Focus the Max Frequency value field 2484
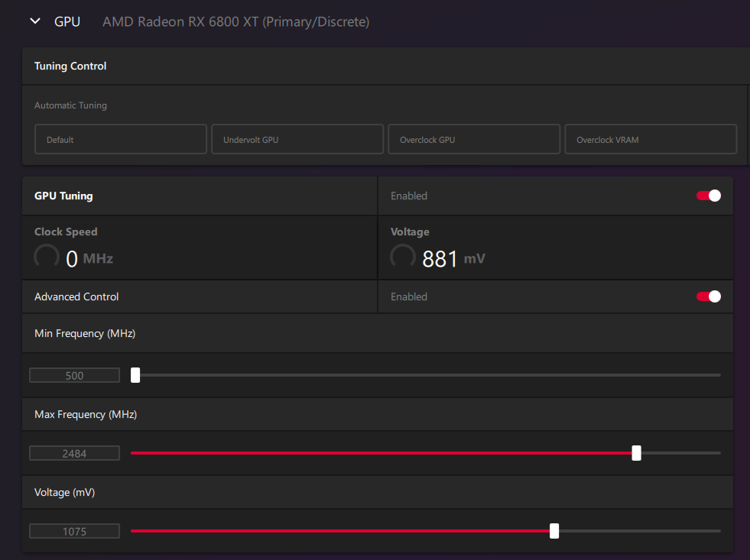Screen dimensions: 750x560 point(75,453)
